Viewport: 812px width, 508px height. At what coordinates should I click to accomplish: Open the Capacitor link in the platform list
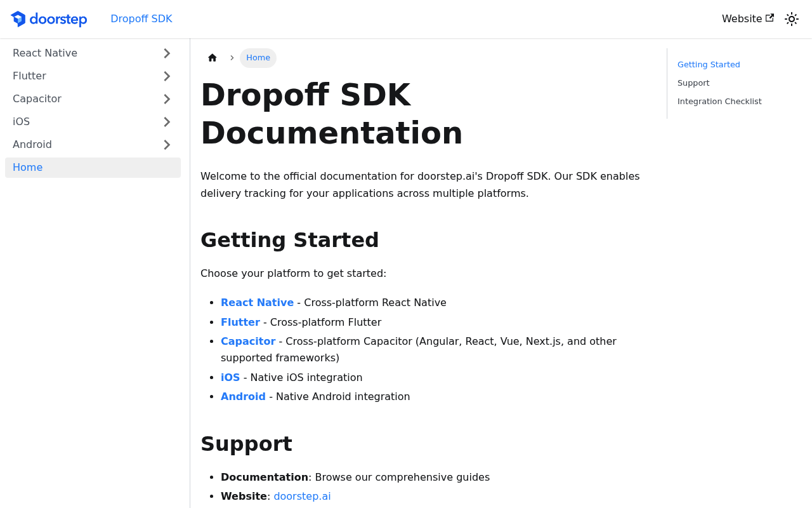248,342
